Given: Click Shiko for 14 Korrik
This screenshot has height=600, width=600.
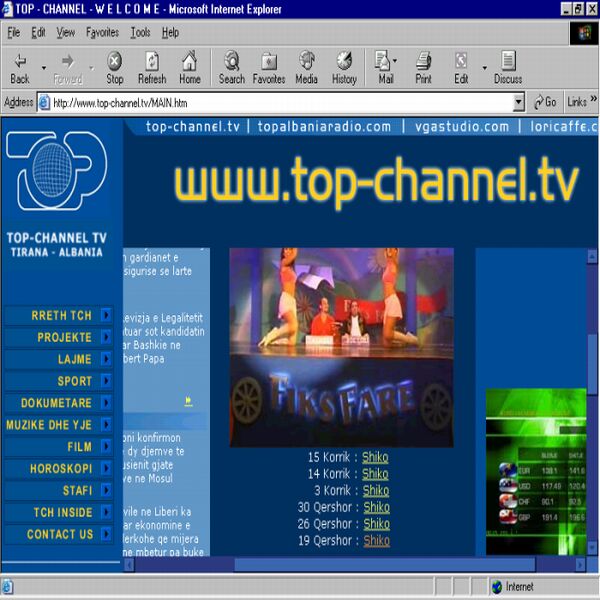Looking at the screenshot, I should [x=375, y=474].
